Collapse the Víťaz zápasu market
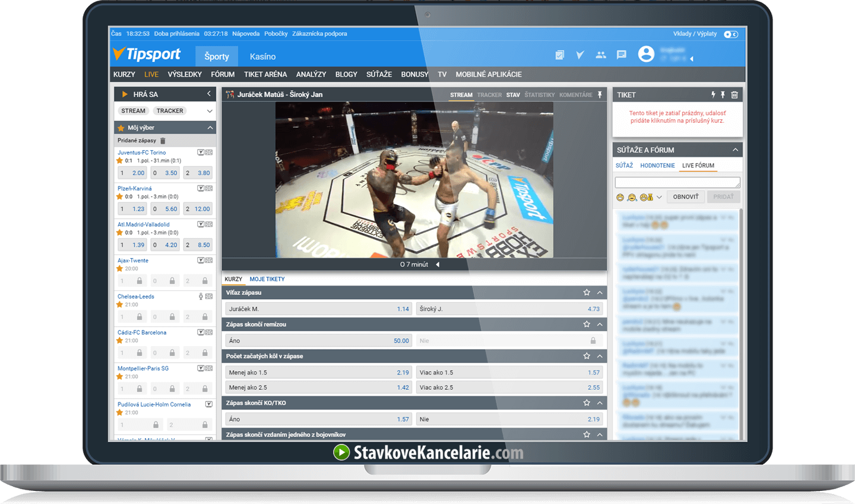The image size is (855, 504). tap(600, 293)
